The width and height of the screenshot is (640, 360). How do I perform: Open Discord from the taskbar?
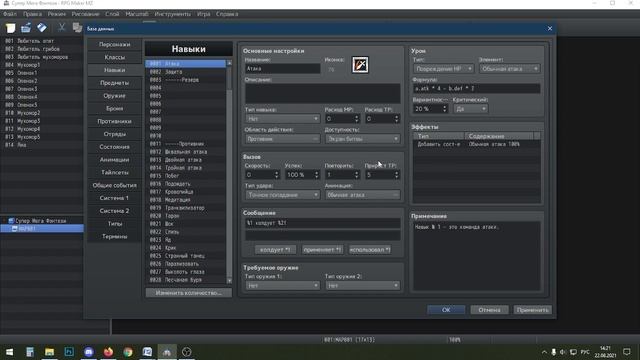tap(89, 352)
